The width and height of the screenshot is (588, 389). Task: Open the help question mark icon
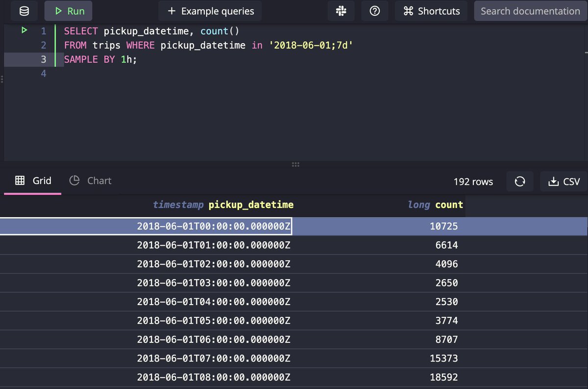(x=374, y=10)
